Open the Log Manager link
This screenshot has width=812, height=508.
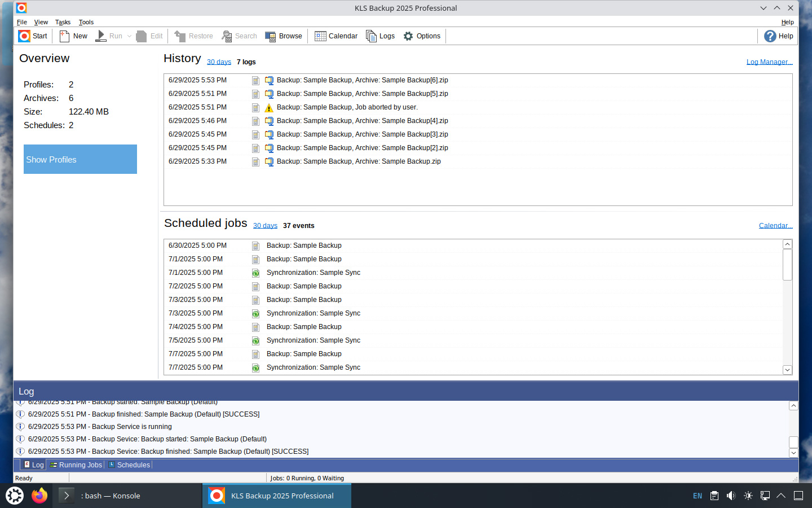point(769,62)
